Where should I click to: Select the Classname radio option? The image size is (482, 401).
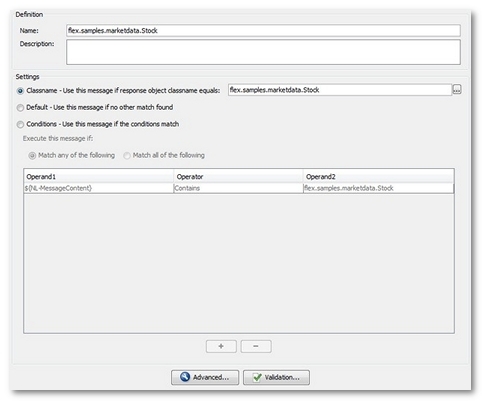click(x=20, y=91)
